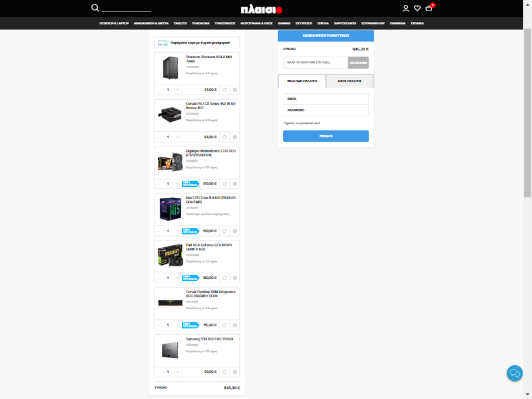The image size is (532, 399).
Task: Increase quantity of Corsair Vengeance RAM
Action: [x=177, y=325]
